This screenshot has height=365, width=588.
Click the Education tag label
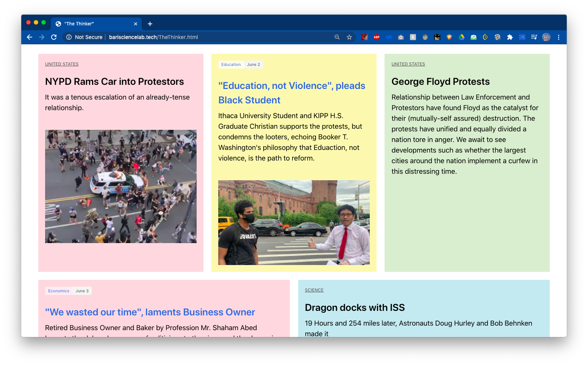(231, 64)
